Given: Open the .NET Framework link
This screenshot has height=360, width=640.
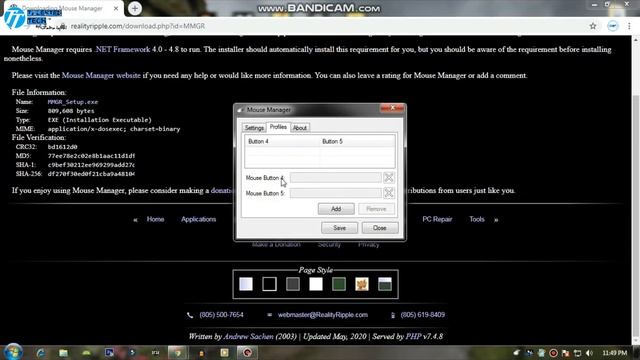Looking at the screenshot, I should point(122,49).
